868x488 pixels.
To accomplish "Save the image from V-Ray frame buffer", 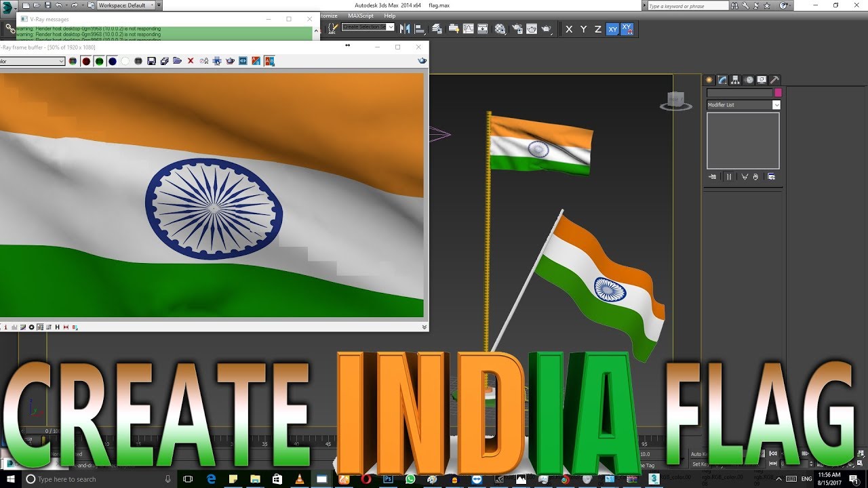I will [x=151, y=61].
